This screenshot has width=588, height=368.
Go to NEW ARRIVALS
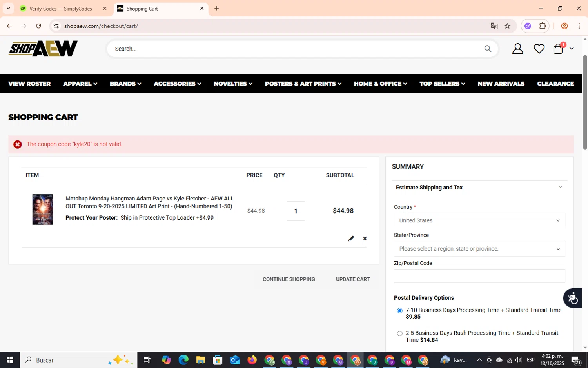(501, 84)
